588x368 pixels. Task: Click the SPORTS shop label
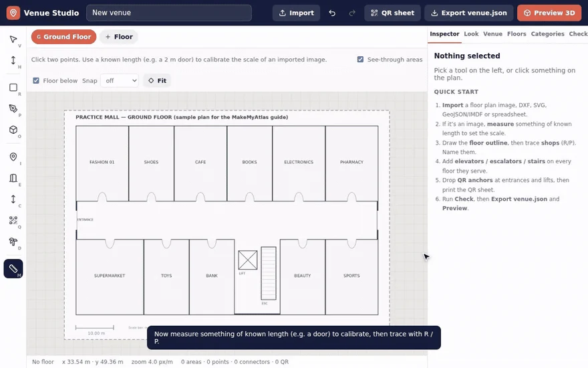351,276
